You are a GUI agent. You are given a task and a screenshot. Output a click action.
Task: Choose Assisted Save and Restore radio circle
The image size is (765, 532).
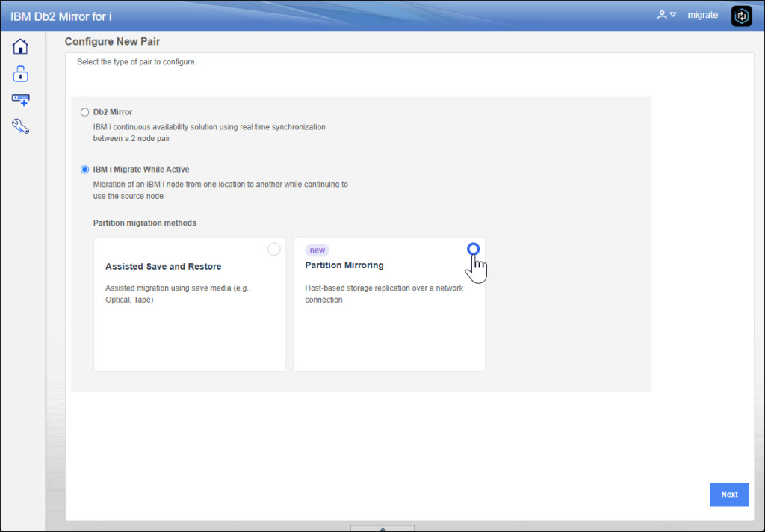(x=274, y=249)
